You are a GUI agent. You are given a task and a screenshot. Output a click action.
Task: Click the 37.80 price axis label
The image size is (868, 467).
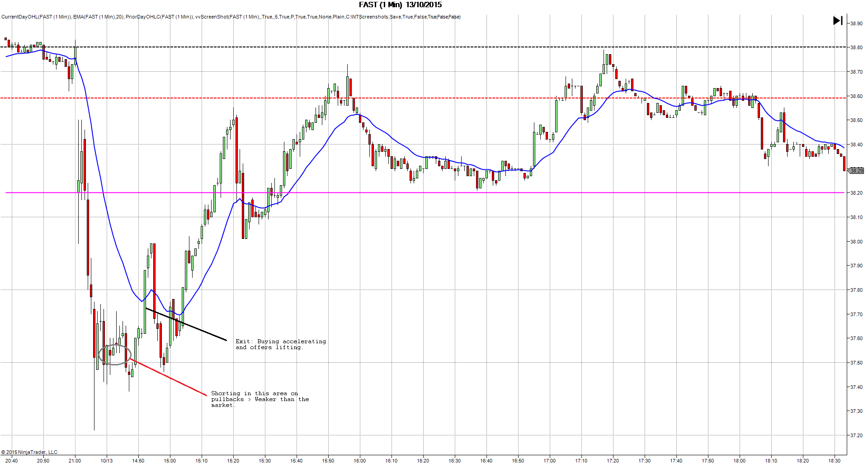[856, 290]
